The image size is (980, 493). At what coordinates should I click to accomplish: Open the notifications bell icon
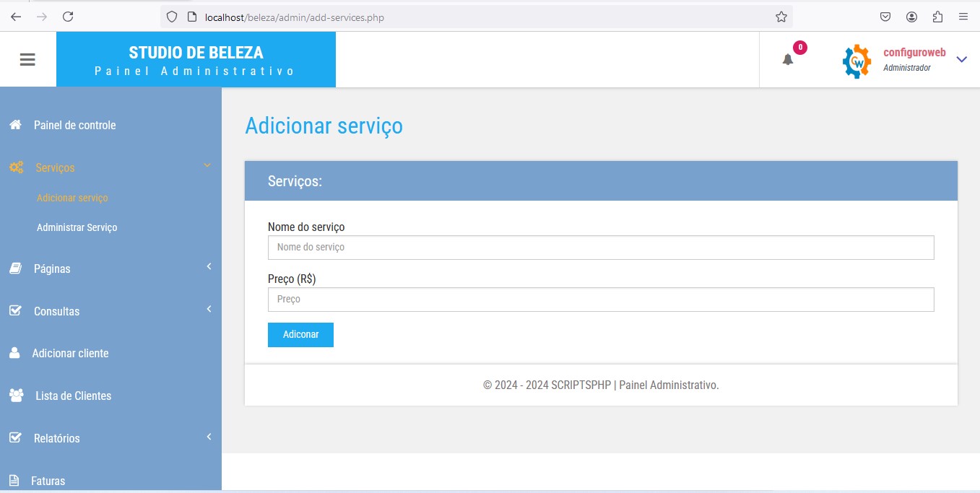788,60
